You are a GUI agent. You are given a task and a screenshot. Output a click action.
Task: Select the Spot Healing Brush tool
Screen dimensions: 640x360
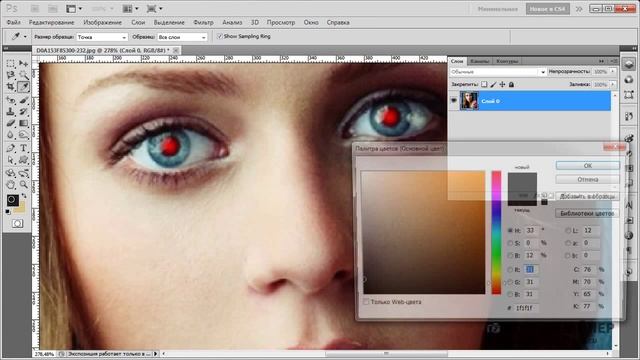tap(11, 100)
